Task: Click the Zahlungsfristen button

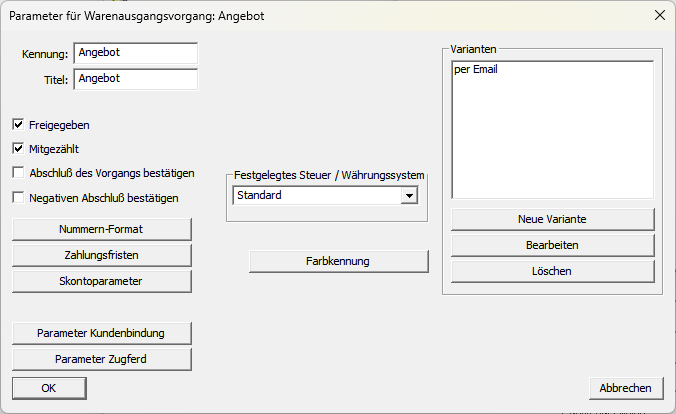Action: click(101, 255)
